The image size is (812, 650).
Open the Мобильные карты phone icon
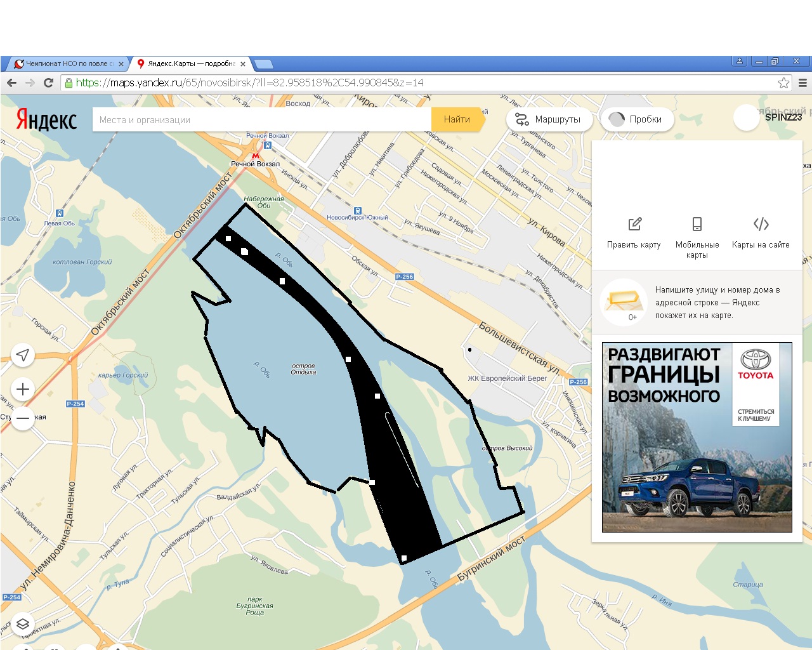tap(697, 224)
